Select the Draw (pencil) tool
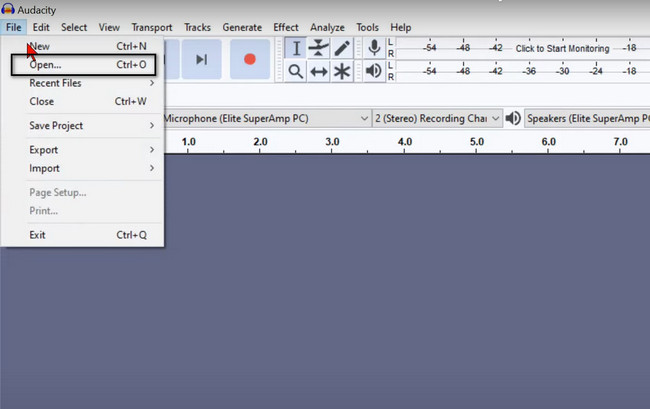The width and height of the screenshot is (650, 409). (x=342, y=48)
